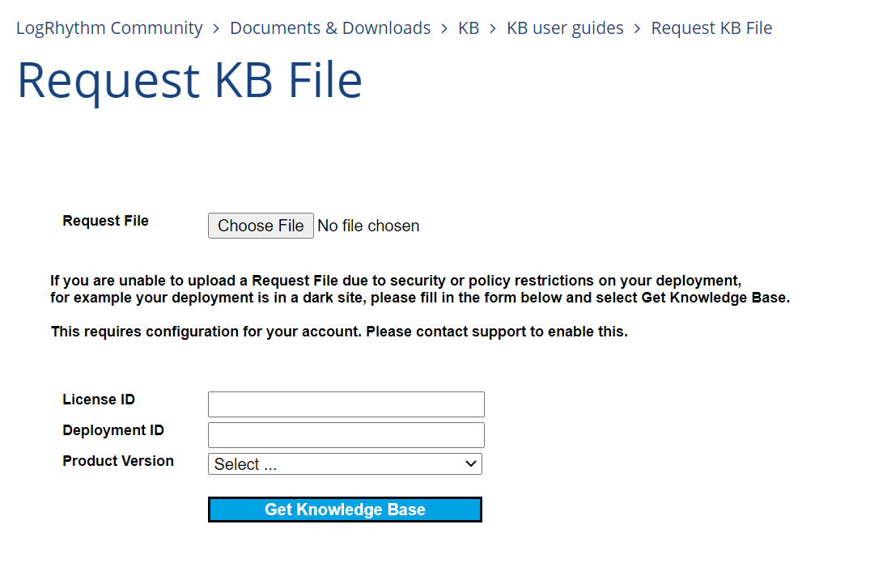The width and height of the screenshot is (887, 588).
Task: Click the 'contact support' instruction line
Action: click(339, 332)
